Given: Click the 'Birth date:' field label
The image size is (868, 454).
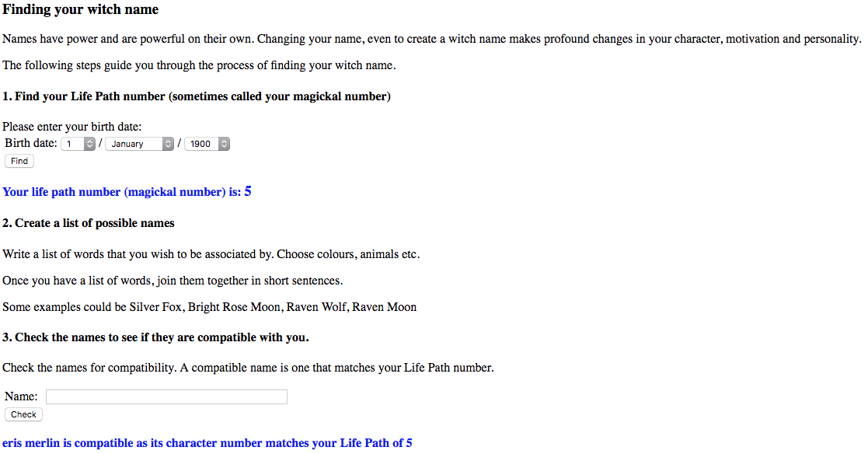Looking at the screenshot, I should click(x=31, y=143).
